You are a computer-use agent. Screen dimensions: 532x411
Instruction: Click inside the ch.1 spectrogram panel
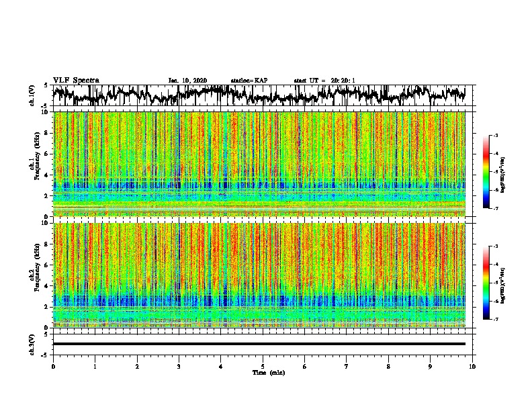[259, 164]
